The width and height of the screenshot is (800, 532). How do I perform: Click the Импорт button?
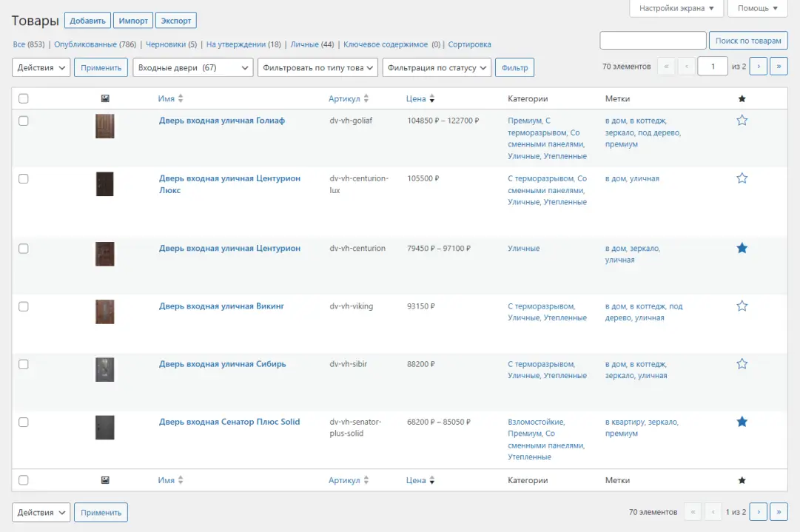(x=133, y=21)
